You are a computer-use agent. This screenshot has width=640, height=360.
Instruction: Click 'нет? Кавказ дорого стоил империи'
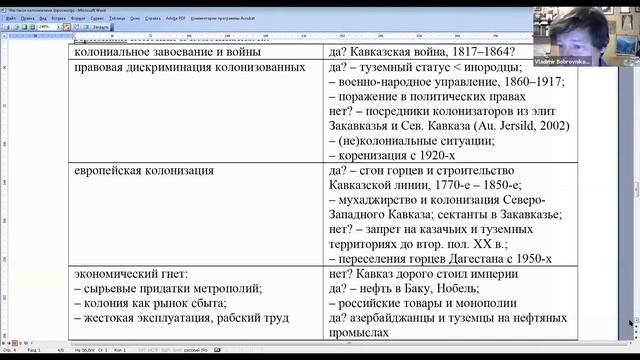tap(423, 273)
